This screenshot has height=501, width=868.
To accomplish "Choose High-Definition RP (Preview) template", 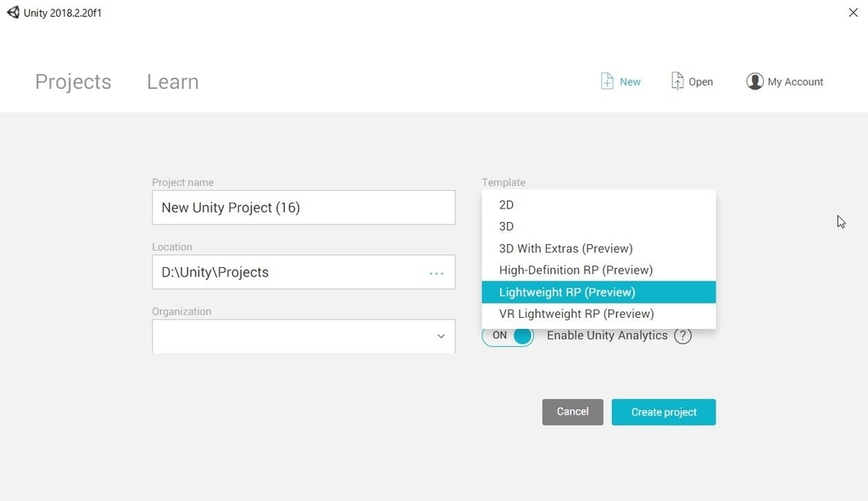I will 598,270.
